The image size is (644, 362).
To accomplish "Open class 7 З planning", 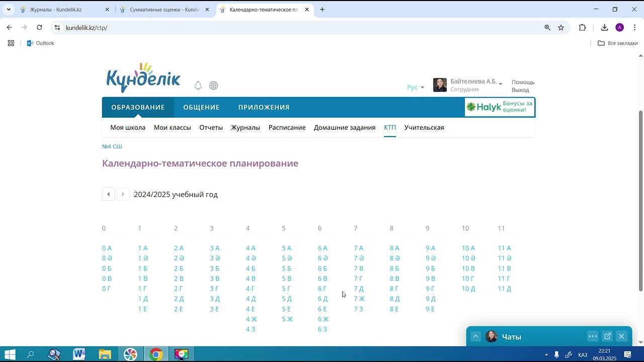I will pos(358,309).
